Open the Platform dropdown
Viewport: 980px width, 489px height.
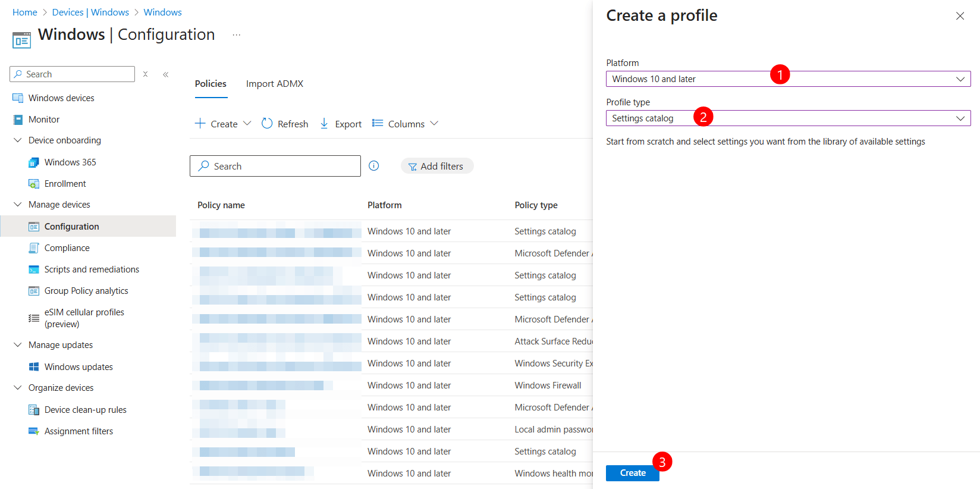pos(788,79)
